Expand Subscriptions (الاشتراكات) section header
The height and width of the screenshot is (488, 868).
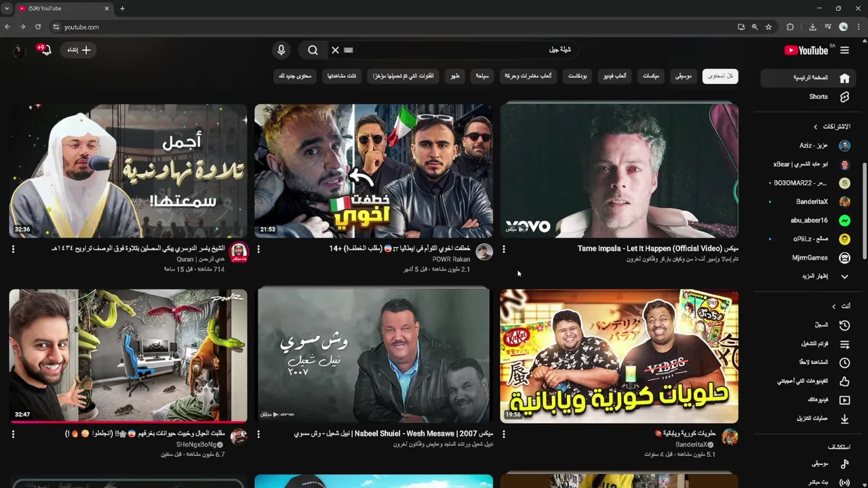point(832,127)
